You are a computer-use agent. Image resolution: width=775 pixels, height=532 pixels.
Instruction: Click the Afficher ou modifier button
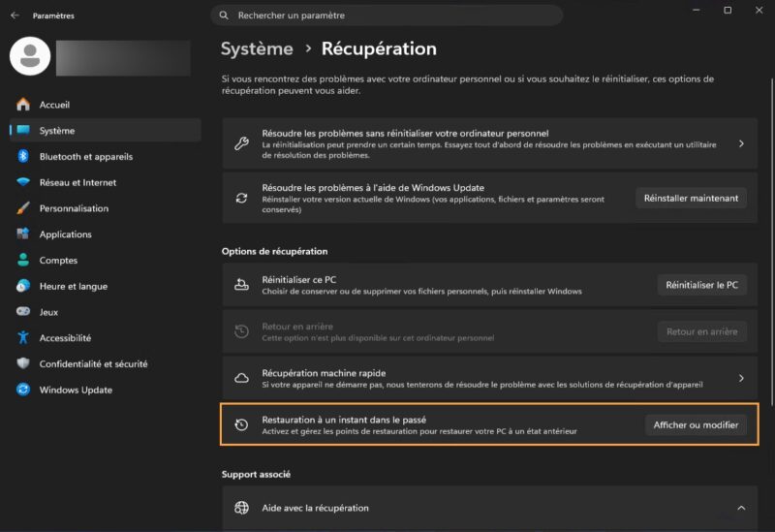(696, 424)
